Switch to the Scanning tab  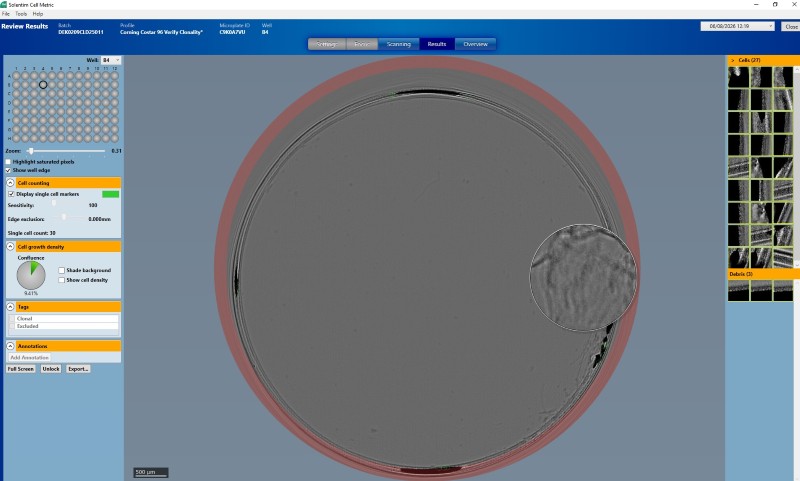[x=398, y=44]
